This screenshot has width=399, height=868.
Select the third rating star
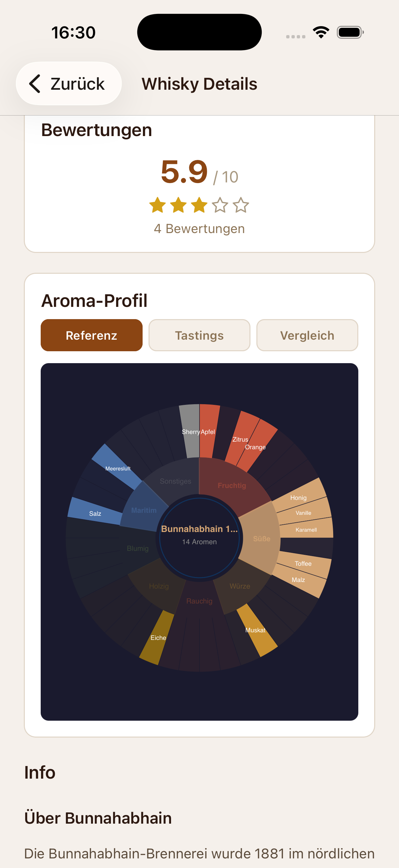pos(199,205)
